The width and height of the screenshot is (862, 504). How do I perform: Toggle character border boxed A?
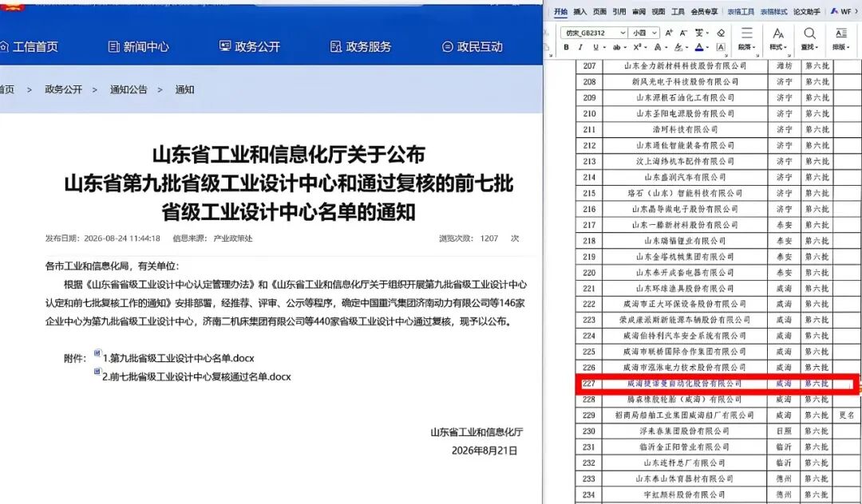tap(721, 47)
